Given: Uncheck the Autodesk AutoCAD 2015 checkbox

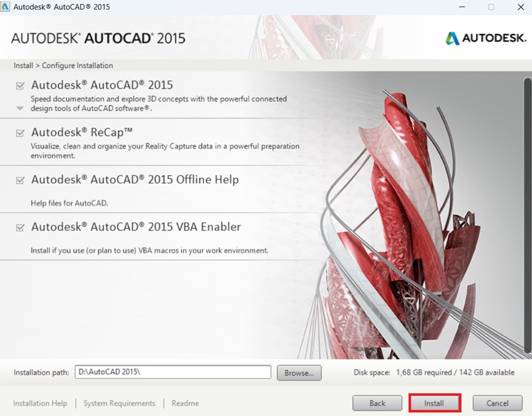Looking at the screenshot, I should pyautogui.click(x=20, y=86).
